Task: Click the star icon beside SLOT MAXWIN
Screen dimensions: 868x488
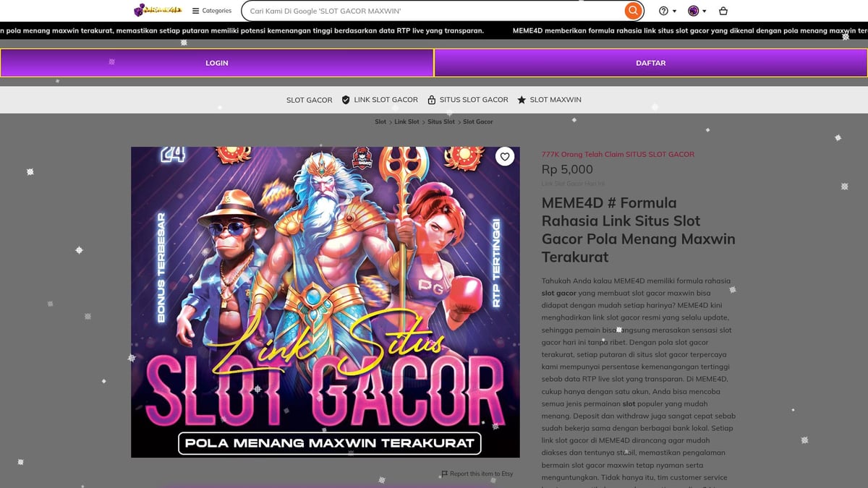Action: coord(522,100)
